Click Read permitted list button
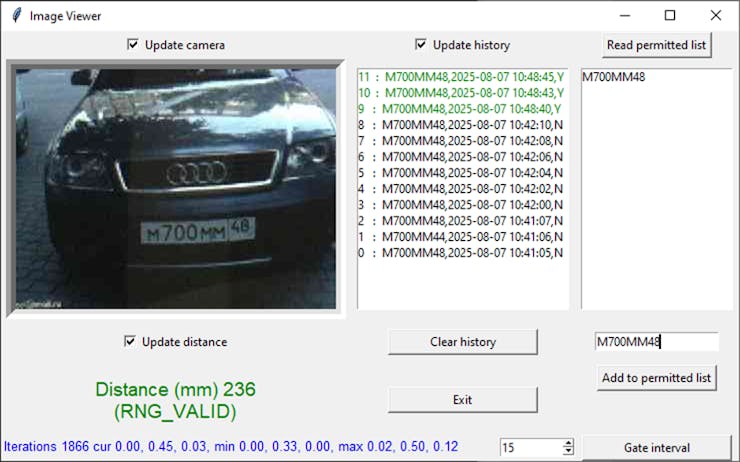The height and width of the screenshot is (462, 740). 656,45
